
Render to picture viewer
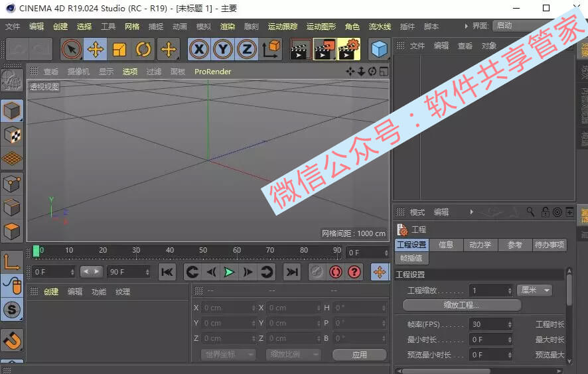point(325,49)
